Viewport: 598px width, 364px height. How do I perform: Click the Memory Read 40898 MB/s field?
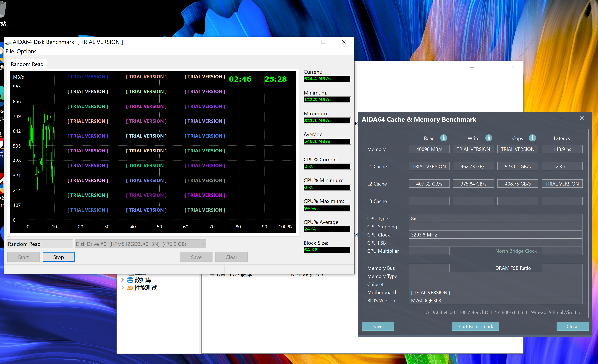coord(429,149)
